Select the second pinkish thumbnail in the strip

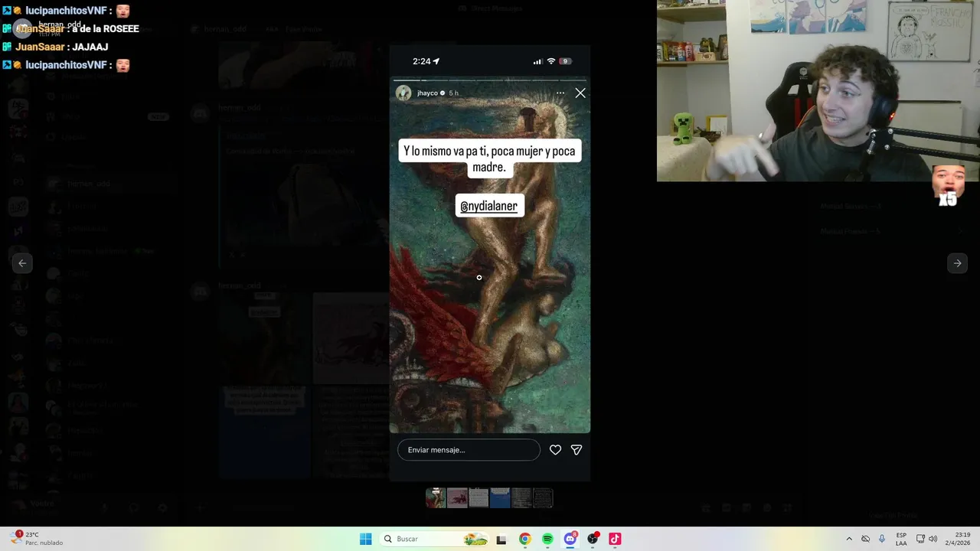tap(457, 498)
